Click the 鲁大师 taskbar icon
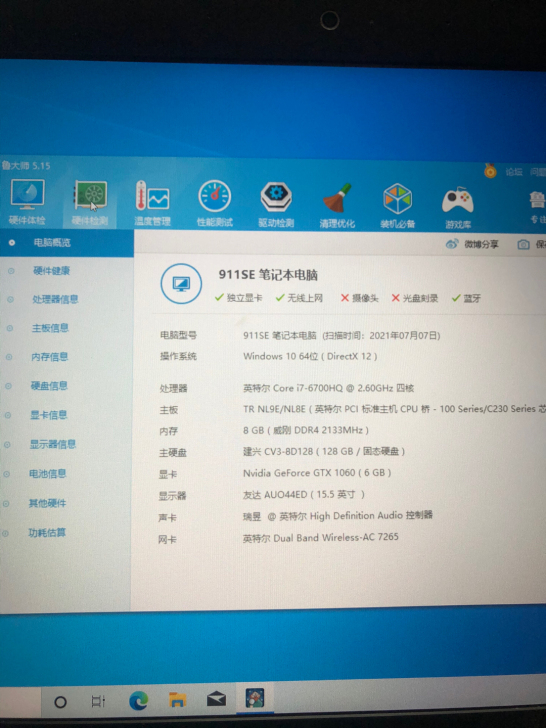The height and width of the screenshot is (728, 546). click(255, 698)
